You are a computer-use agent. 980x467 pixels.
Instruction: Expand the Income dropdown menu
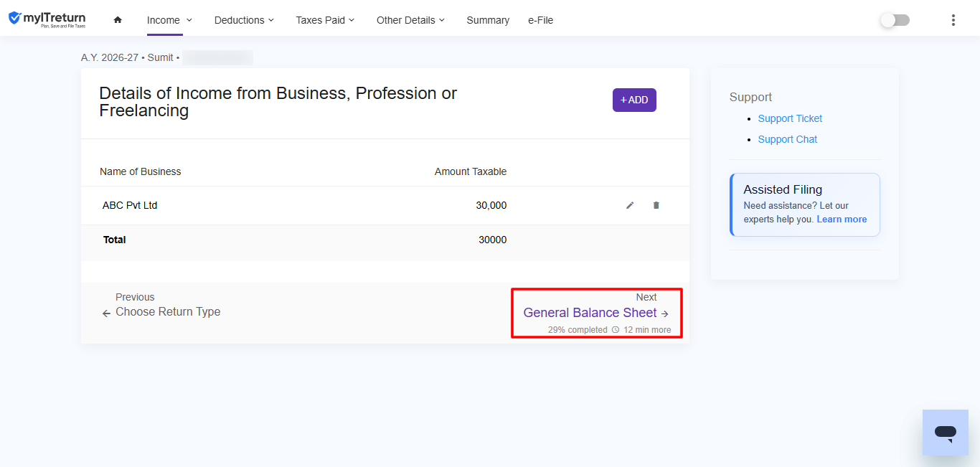pos(169,20)
